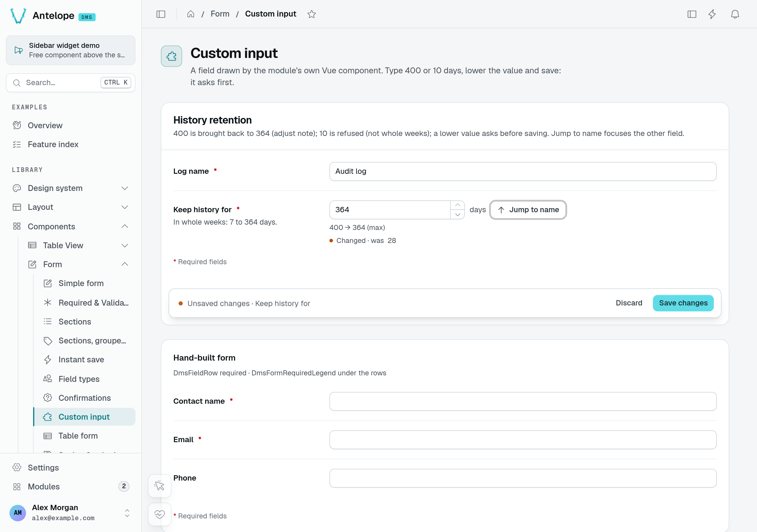
Task: Click the puzzle icon beside Custom input title
Action: pyautogui.click(x=172, y=56)
